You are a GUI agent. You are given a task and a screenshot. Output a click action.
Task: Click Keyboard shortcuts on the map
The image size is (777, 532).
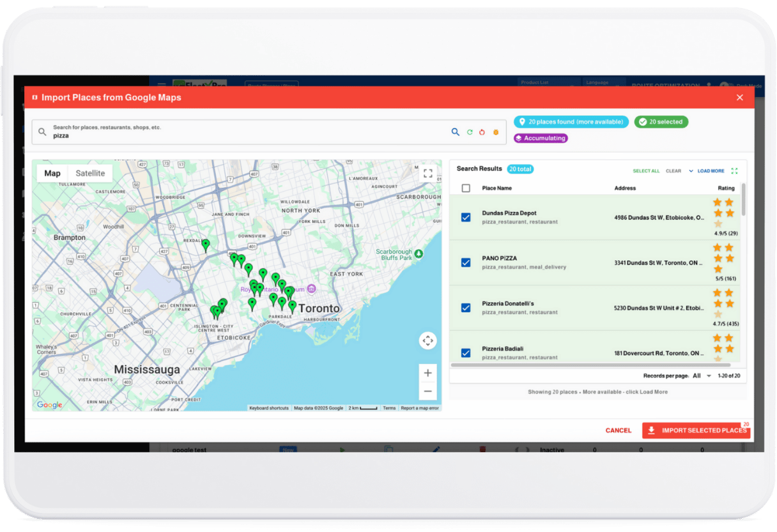[x=269, y=408]
